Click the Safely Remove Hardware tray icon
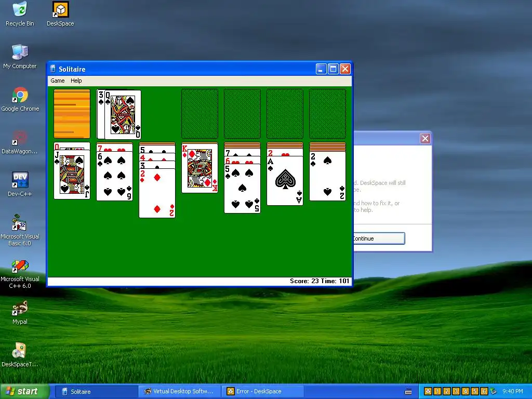532x399 pixels. click(493, 391)
